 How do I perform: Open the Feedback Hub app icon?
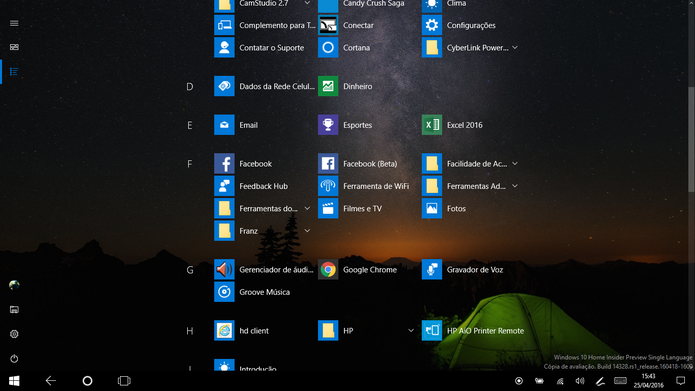pyautogui.click(x=224, y=186)
